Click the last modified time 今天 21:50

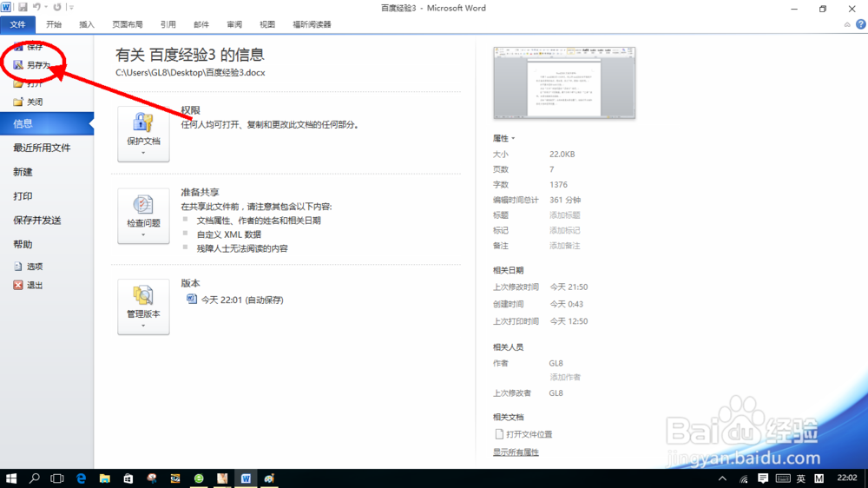point(569,287)
